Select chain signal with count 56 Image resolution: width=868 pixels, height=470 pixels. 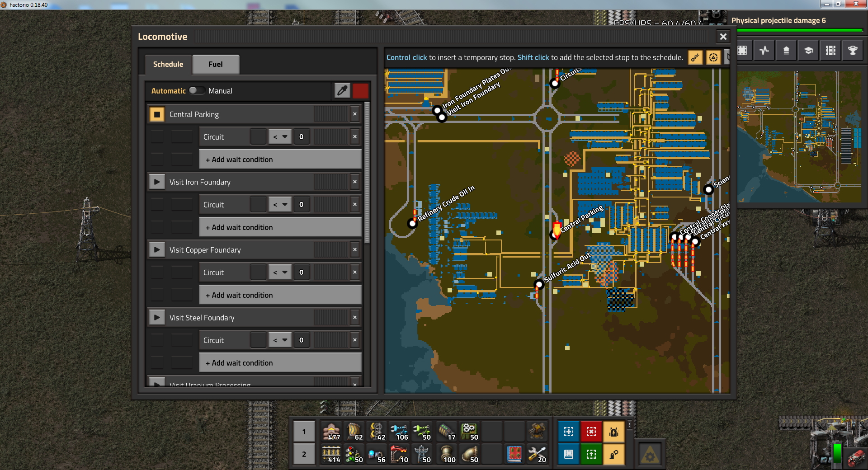pyautogui.click(x=377, y=454)
